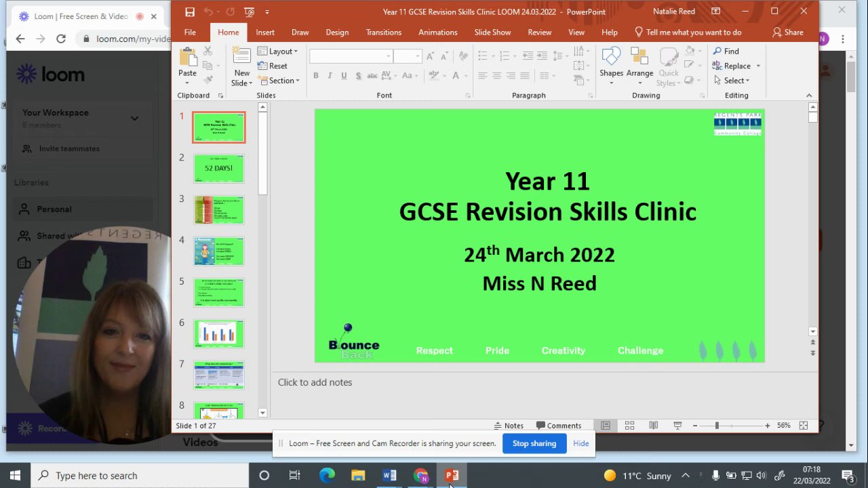868x488 pixels.
Task: Open the font name combo box
Action: coord(351,56)
